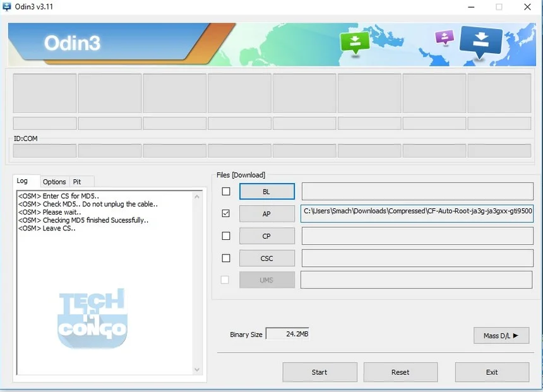
Task: Click the log panel scrollbar
Action: coord(198,284)
